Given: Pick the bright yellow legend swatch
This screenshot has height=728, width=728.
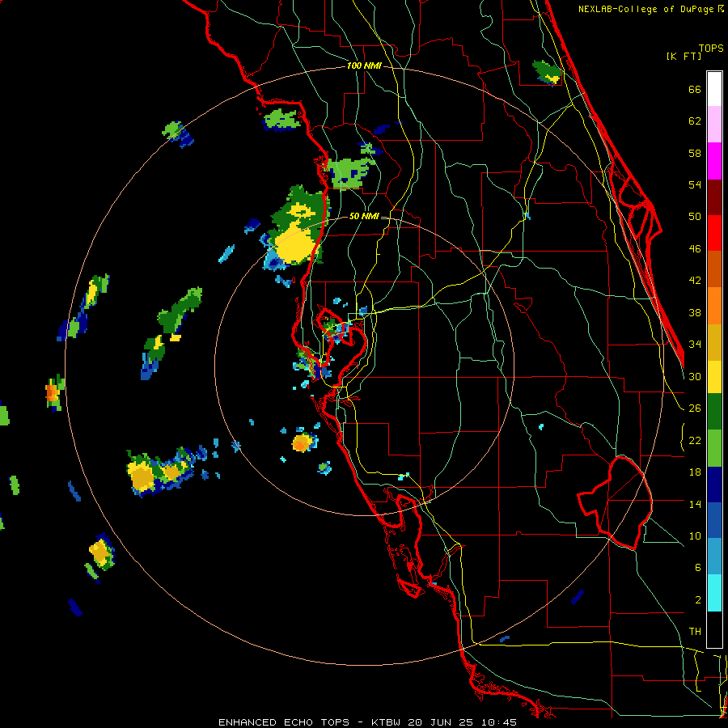Looking at the screenshot, I should (714, 377).
